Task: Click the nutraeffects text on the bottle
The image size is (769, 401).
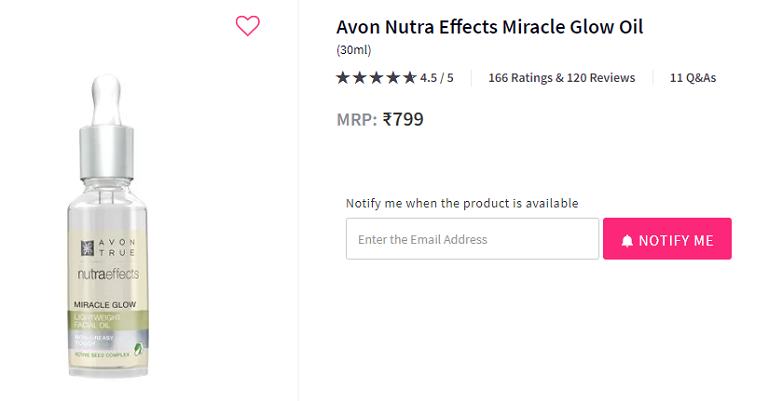Action: (x=108, y=273)
